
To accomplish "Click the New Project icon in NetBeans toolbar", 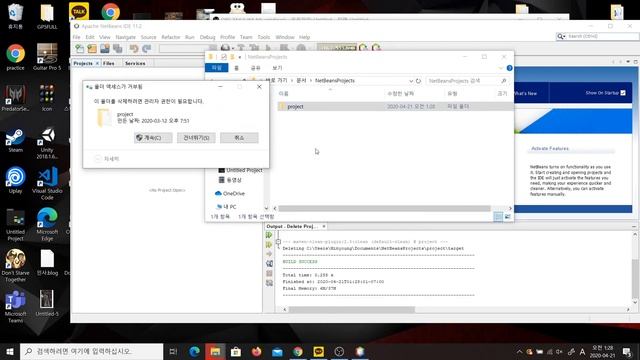I will pos(92,49).
